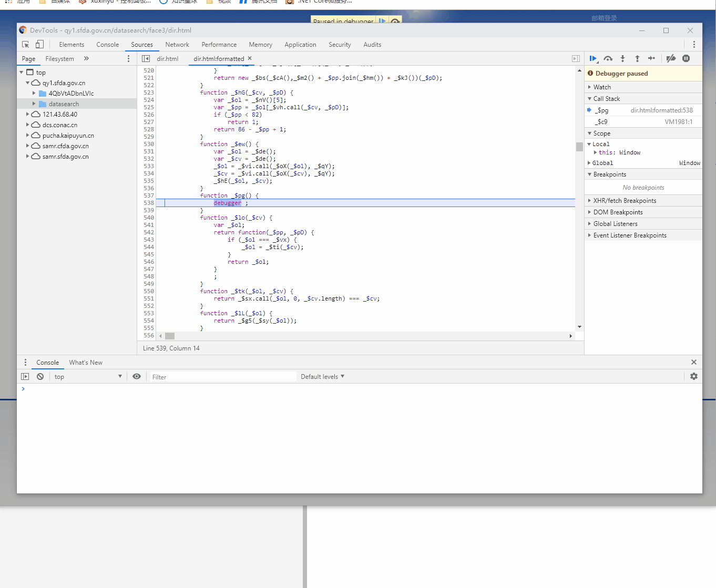The image size is (716, 588).
Task: Hide the debugger sidebar icon
Action: pos(576,59)
